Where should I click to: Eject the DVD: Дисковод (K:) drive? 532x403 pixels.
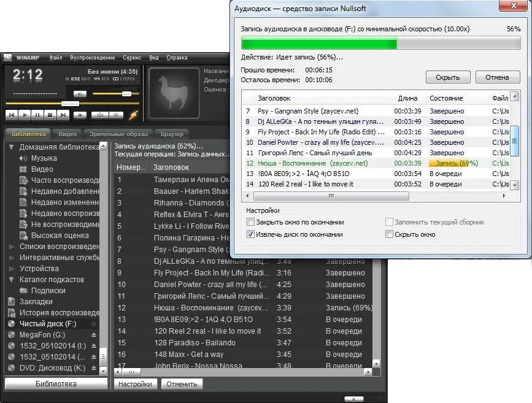point(94,368)
